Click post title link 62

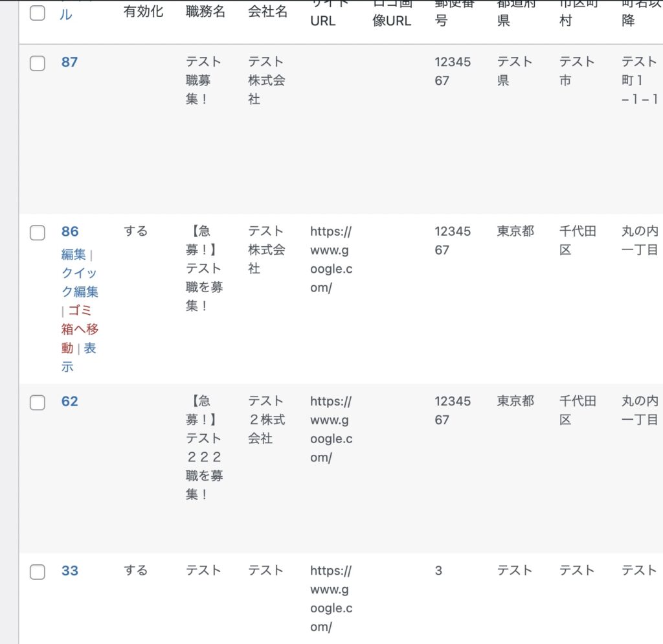click(69, 402)
